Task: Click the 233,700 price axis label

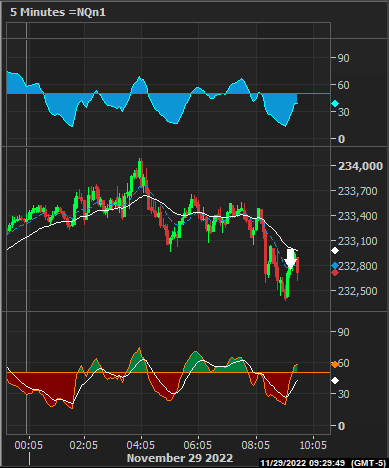Action: pos(357,191)
